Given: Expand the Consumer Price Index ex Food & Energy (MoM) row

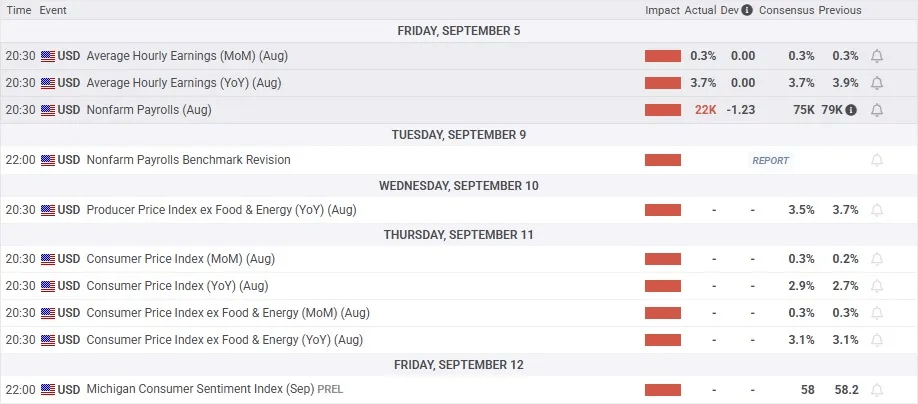Looking at the screenshot, I should point(224,313).
